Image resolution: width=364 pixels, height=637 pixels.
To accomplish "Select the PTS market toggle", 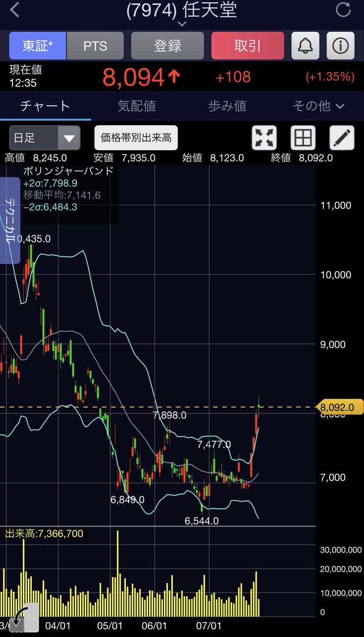I will (x=95, y=46).
